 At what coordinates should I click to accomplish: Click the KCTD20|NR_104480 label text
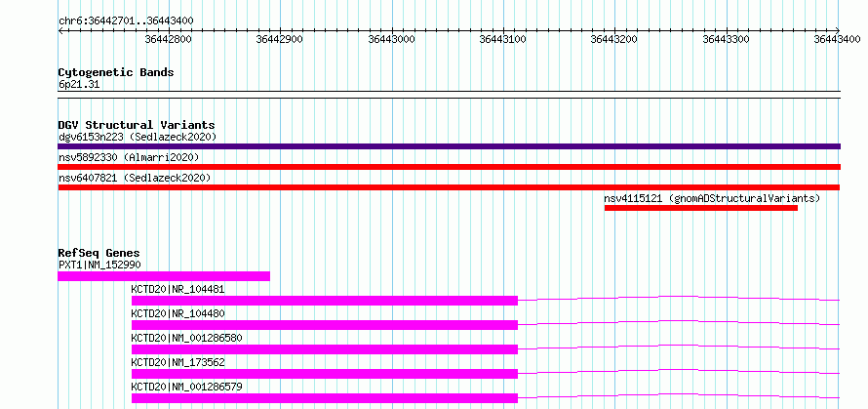[178, 313]
